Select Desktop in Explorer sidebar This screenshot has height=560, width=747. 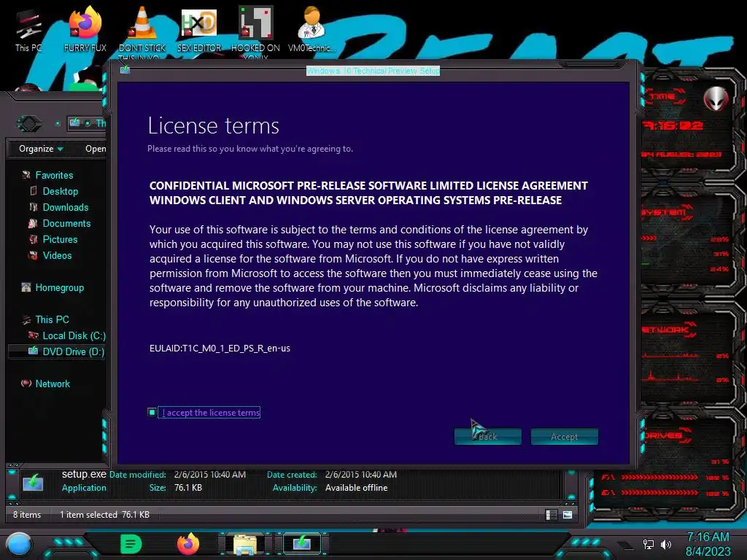pyautogui.click(x=60, y=192)
